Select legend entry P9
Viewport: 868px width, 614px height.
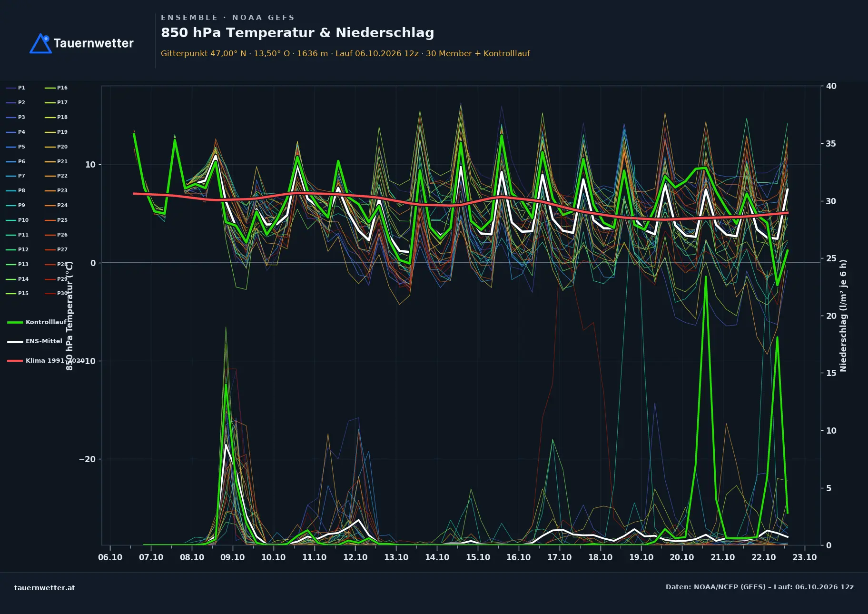pyautogui.click(x=16, y=206)
